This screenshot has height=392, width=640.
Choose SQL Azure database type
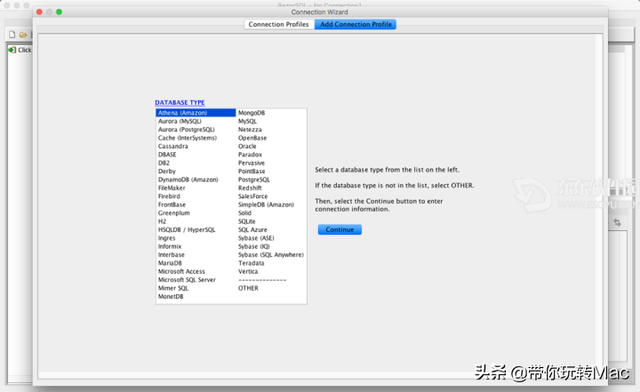pos(252,230)
